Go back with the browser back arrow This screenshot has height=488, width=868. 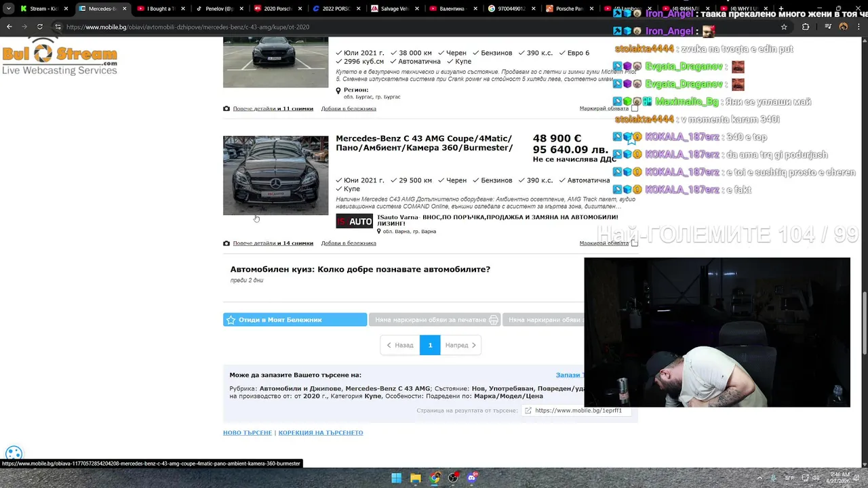click(9, 26)
